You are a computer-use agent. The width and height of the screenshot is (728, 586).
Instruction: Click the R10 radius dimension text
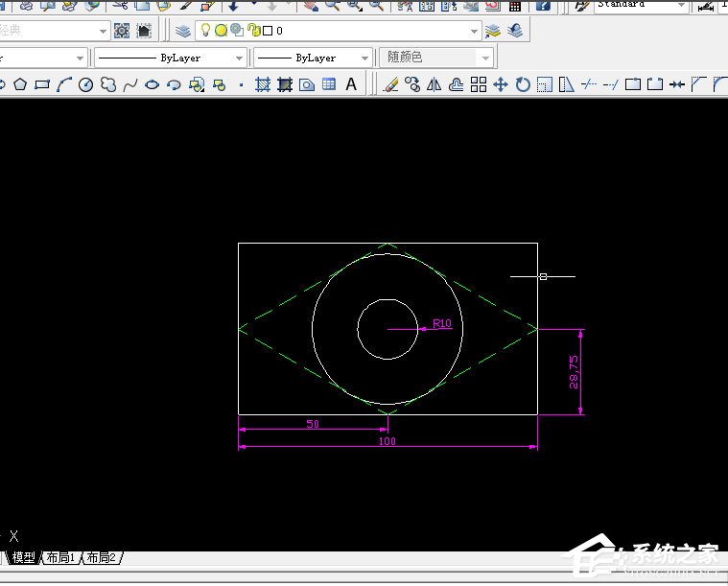click(x=441, y=323)
